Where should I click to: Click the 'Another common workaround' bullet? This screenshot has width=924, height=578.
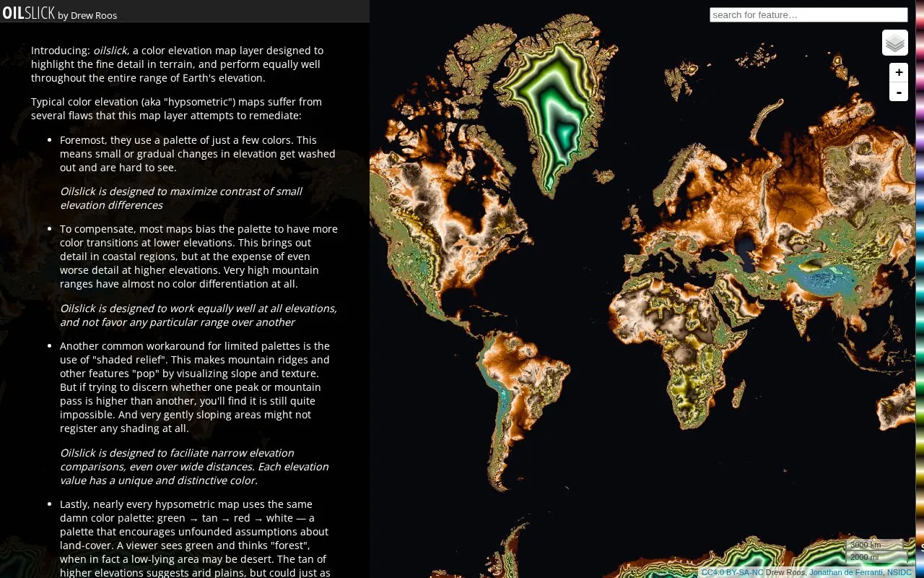pos(195,387)
